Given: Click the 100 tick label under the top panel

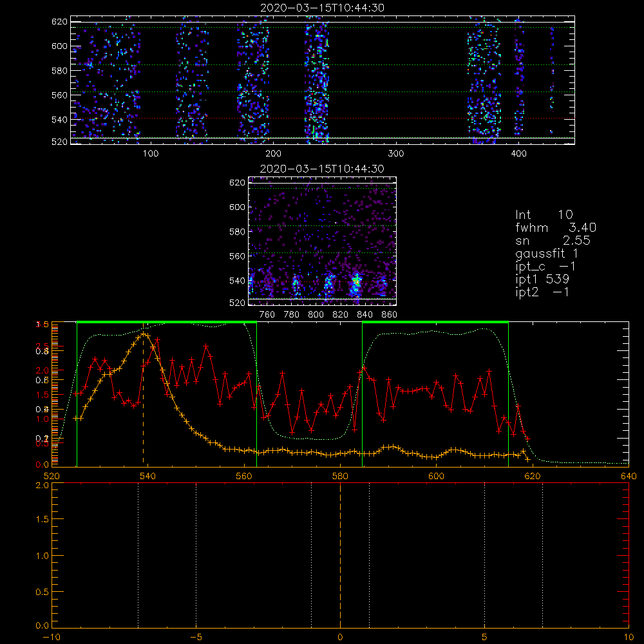Looking at the screenshot, I should 151,154.
